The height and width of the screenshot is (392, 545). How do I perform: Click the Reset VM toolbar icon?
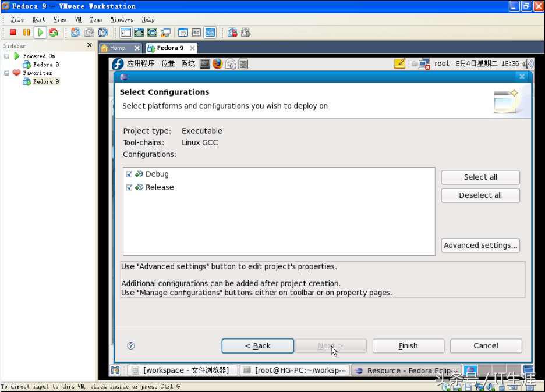(x=54, y=33)
